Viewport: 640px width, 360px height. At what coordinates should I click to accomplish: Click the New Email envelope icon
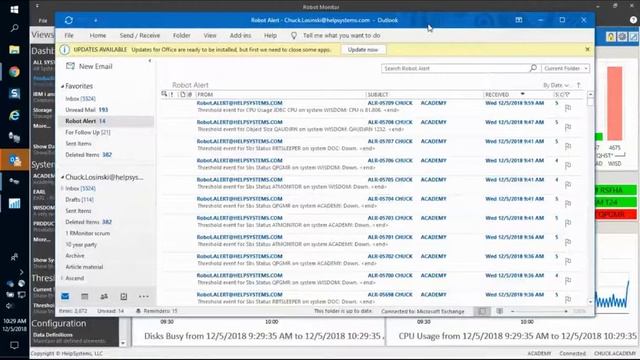click(70, 66)
